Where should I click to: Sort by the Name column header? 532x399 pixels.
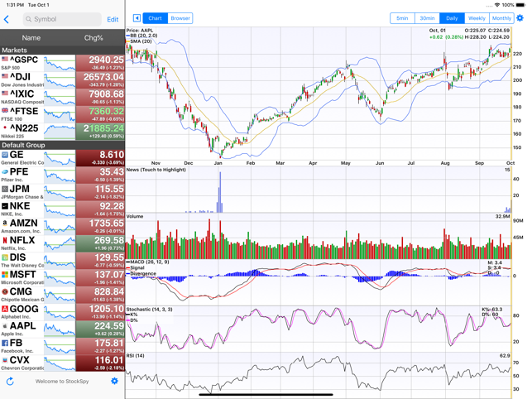point(31,38)
